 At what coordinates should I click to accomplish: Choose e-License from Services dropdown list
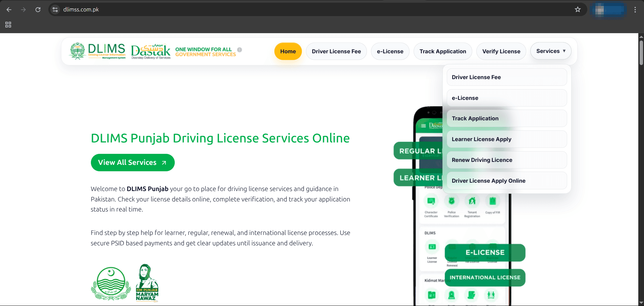[507, 98]
